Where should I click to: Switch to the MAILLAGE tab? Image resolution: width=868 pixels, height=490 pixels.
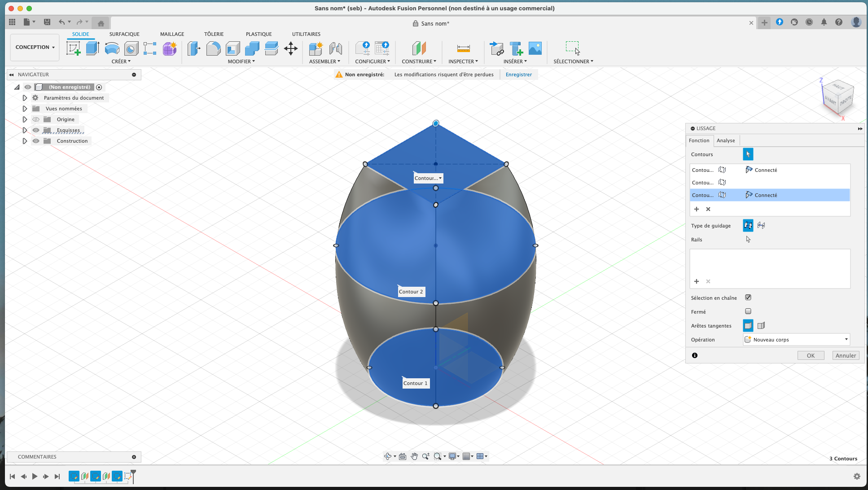coord(172,34)
